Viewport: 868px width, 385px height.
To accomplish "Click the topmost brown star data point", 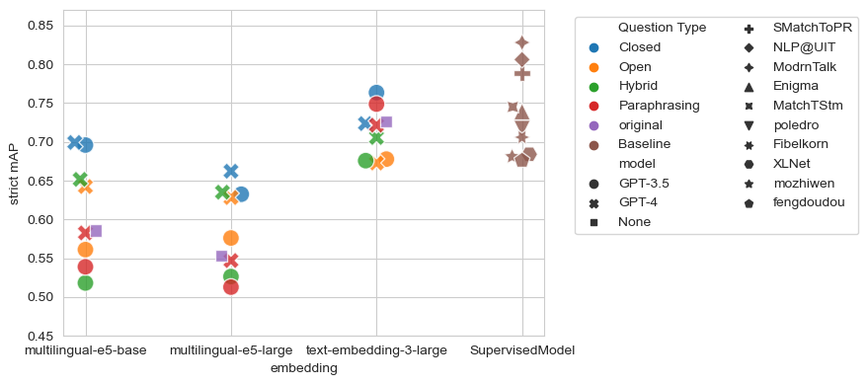I will coord(521,42).
